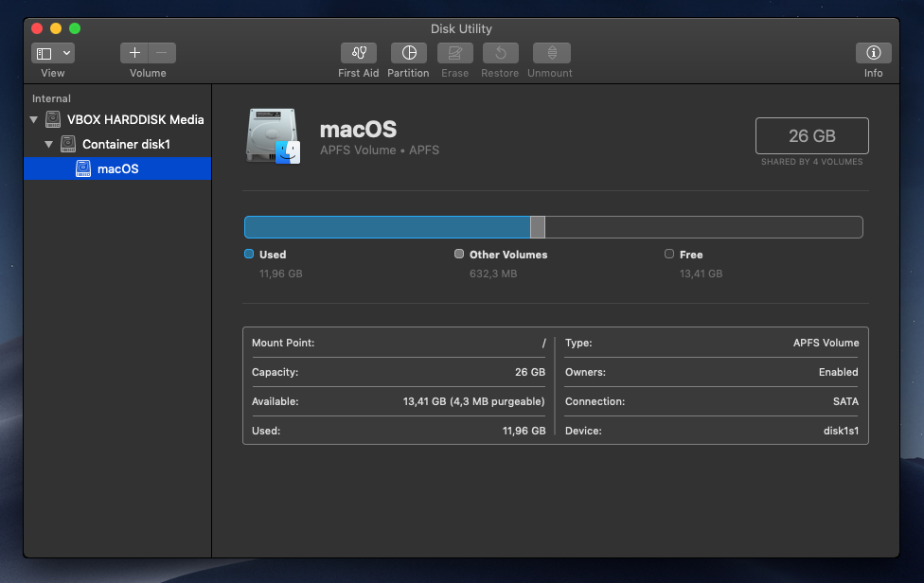Run First Aid on the macOS volume
This screenshot has height=583, width=924.
358,53
